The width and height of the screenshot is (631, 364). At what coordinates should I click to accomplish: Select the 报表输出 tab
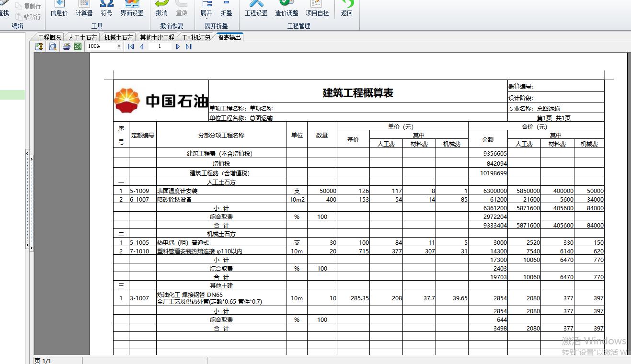(x=229, y=37)
